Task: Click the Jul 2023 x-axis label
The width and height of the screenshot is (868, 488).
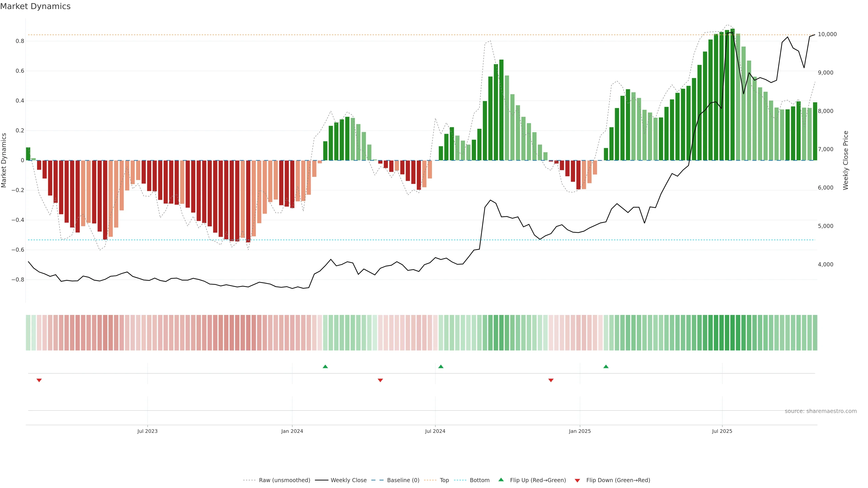Action: click(147, 431)
